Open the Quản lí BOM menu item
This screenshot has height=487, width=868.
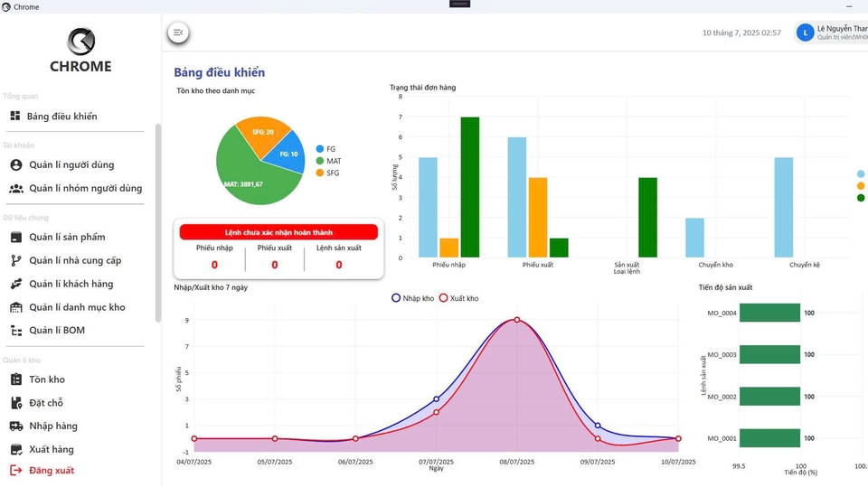pos(56,331)
